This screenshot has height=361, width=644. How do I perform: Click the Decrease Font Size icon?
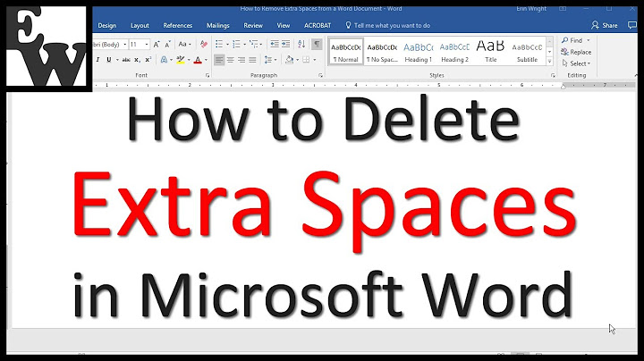(x=167, y=45)
